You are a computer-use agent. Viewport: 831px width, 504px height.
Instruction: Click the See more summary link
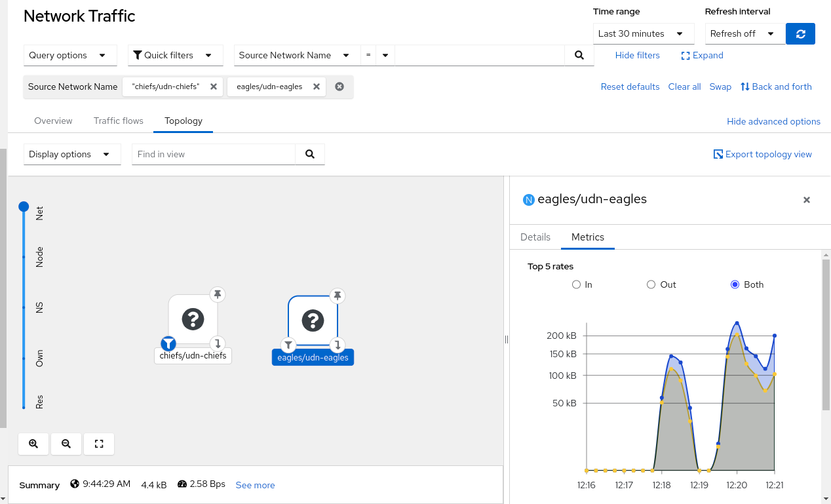(x=255, y=485)
